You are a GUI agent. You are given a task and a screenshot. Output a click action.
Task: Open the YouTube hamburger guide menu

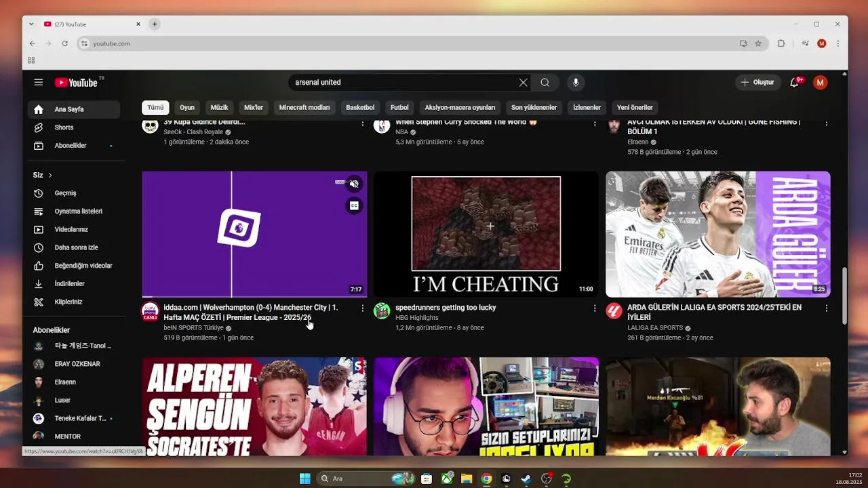click(39, 82)
